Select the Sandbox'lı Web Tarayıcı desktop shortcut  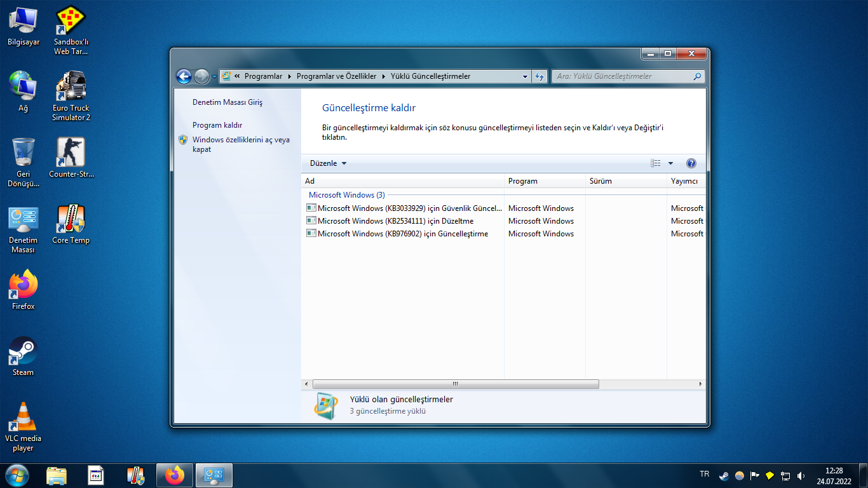click(x=71, y=30)
